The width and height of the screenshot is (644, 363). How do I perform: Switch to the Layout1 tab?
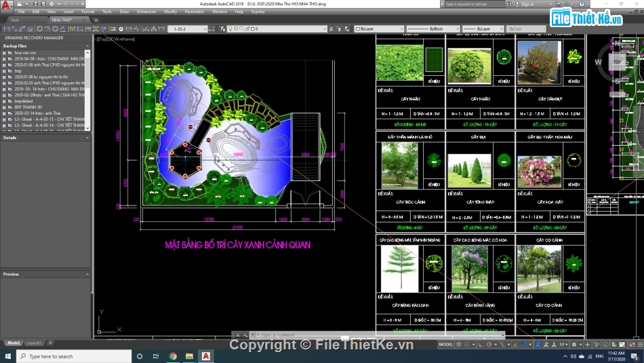(34, 343)
